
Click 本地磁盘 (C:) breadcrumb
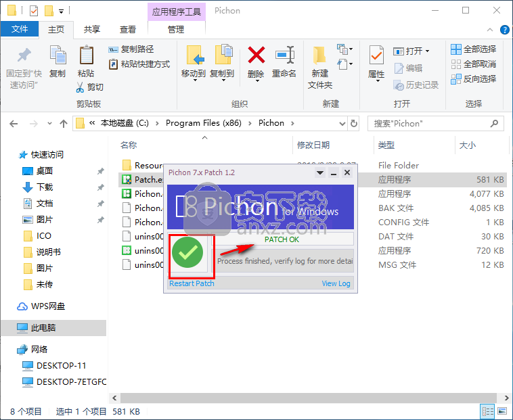point(125,123)
